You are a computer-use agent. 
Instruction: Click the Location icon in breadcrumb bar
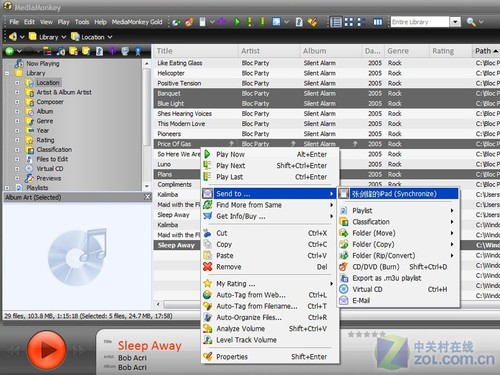75,37
